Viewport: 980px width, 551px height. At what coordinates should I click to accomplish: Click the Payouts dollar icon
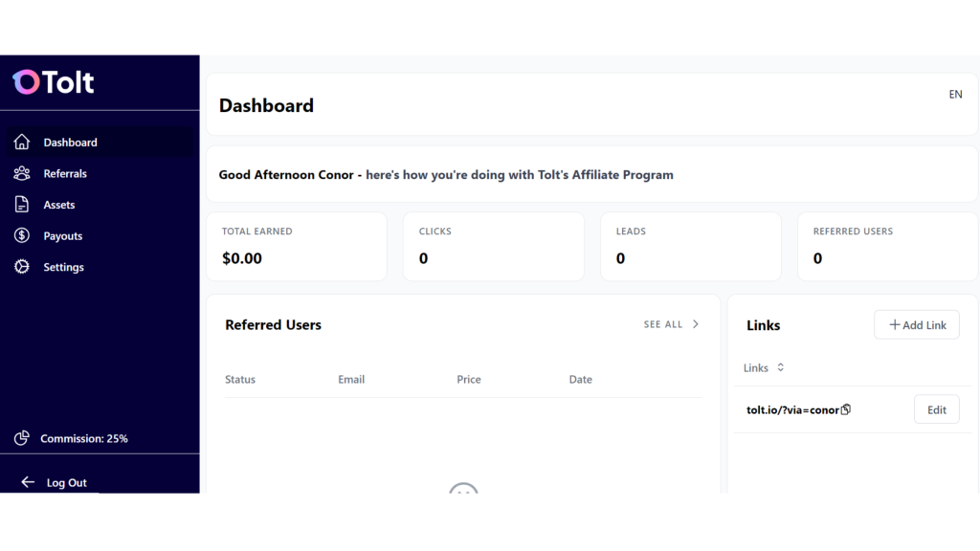22,235
